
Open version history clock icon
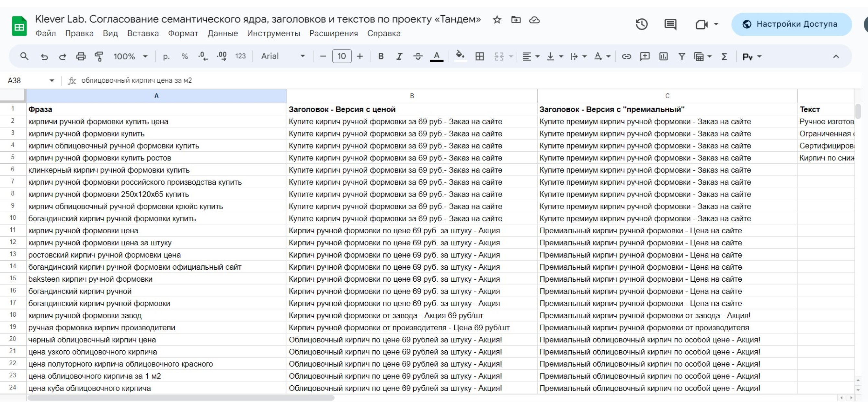pos(642,24)
